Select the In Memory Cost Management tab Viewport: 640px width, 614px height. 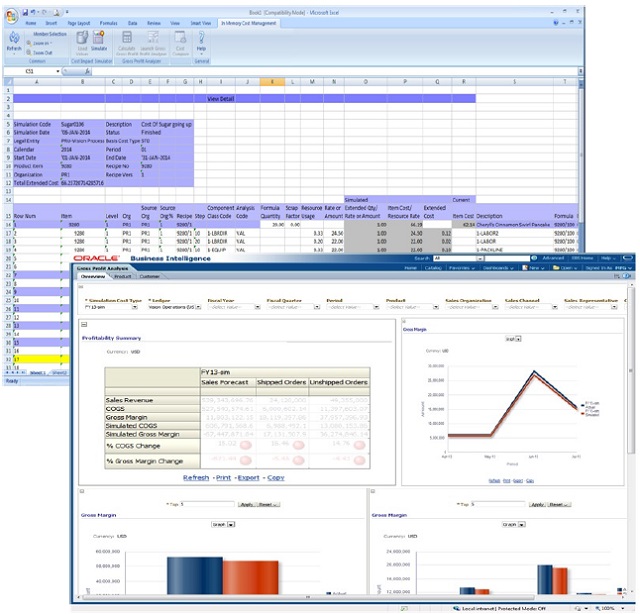249,23
